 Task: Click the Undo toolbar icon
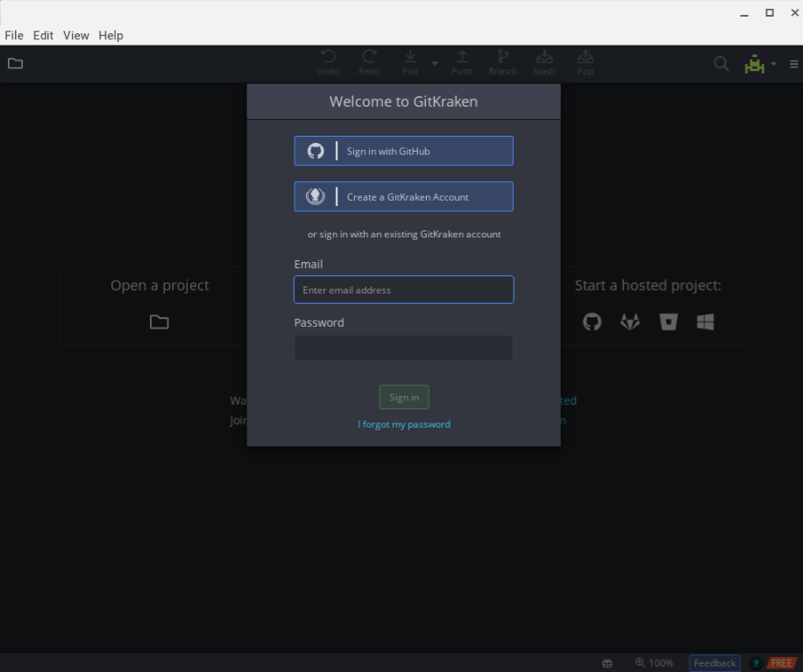click(x=328, y=63)
